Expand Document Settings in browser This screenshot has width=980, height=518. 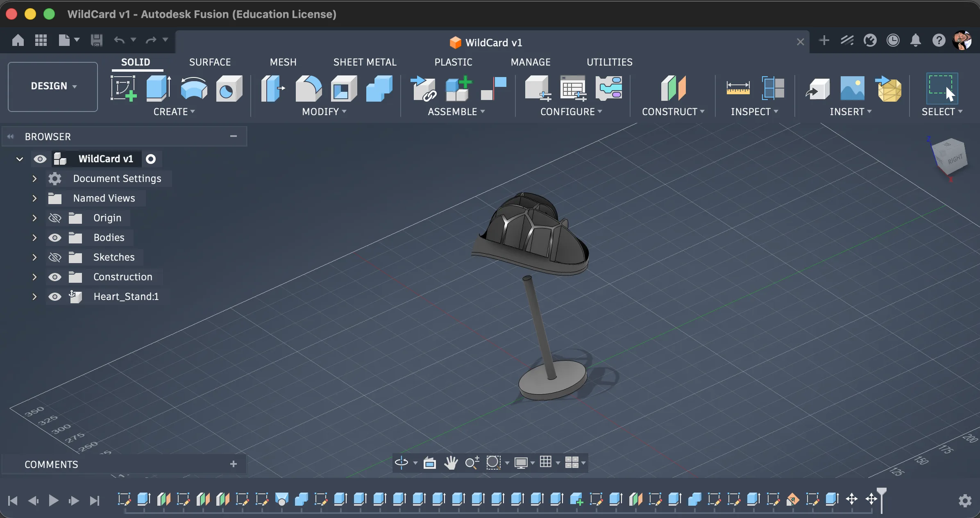click(x=34, y=179)
